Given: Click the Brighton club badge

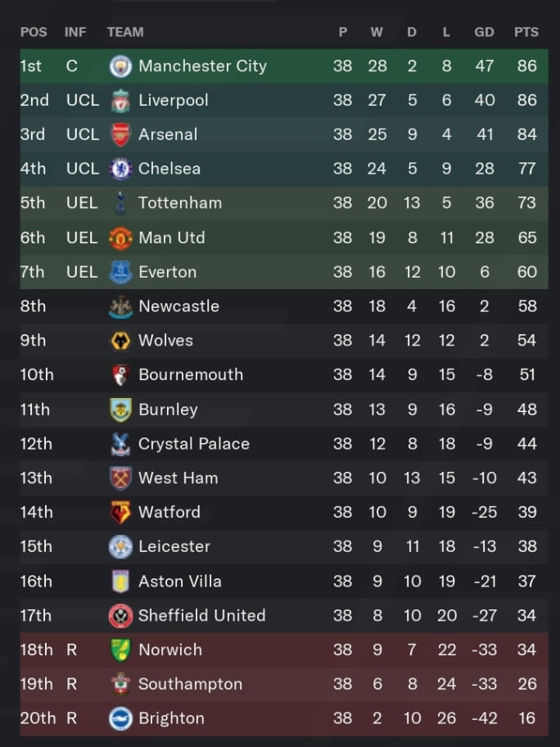Looking at the screenshot, I should point(120,718).
